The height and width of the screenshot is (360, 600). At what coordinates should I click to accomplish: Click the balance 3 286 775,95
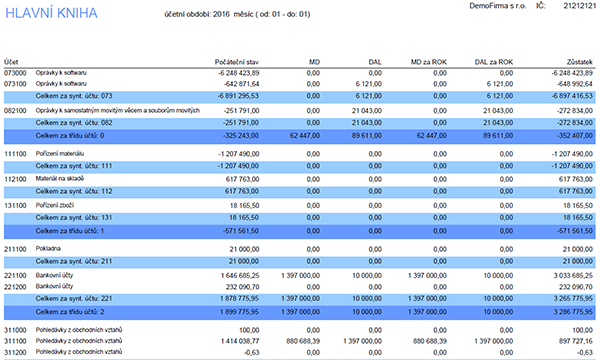573,312
